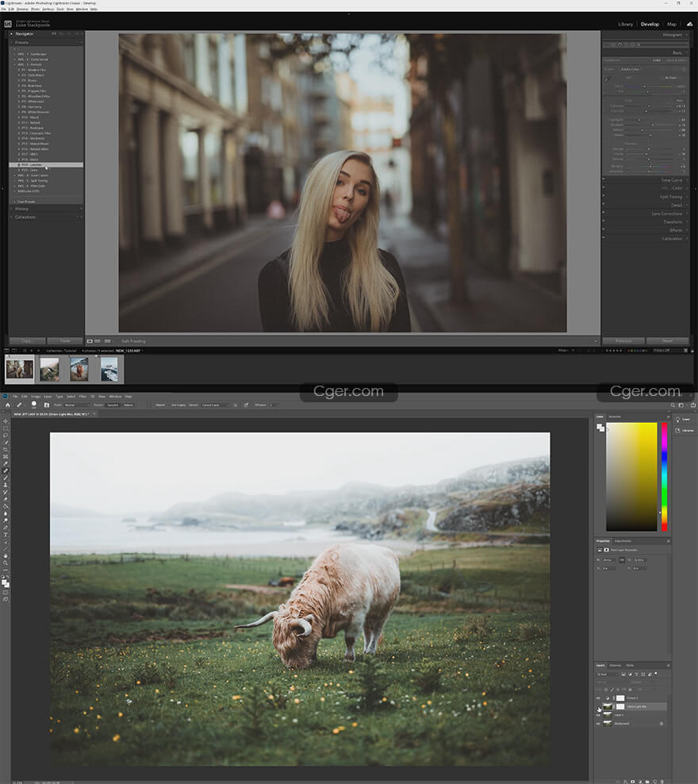
Task: Click the Add layer mask icon
Action: [x=632, y=782]
